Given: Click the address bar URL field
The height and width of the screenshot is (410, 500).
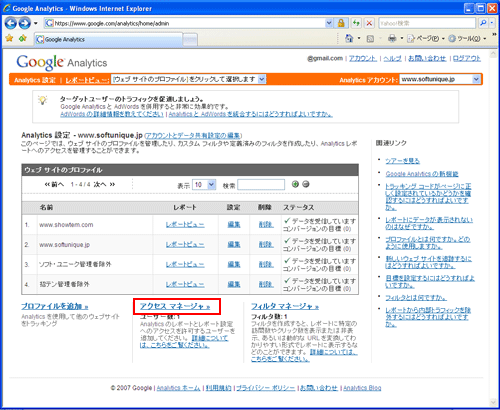Looking at the screenshot, I should (x=185, y=23).
